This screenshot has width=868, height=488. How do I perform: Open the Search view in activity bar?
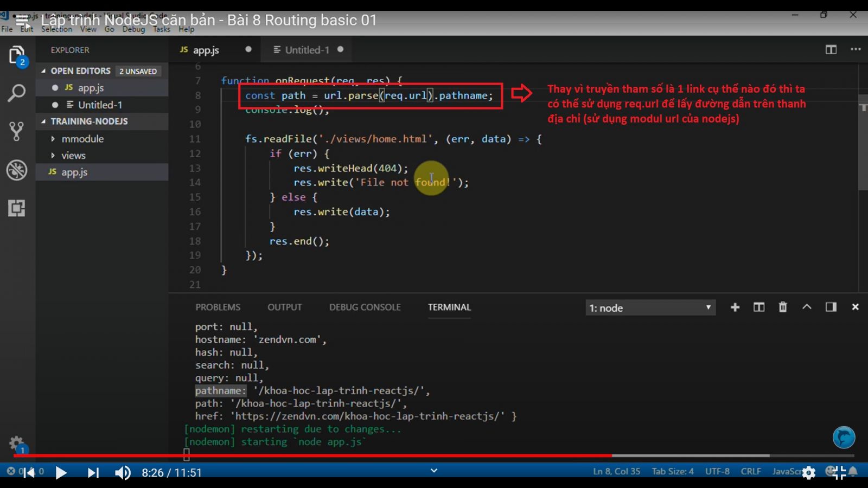(17, 93)
